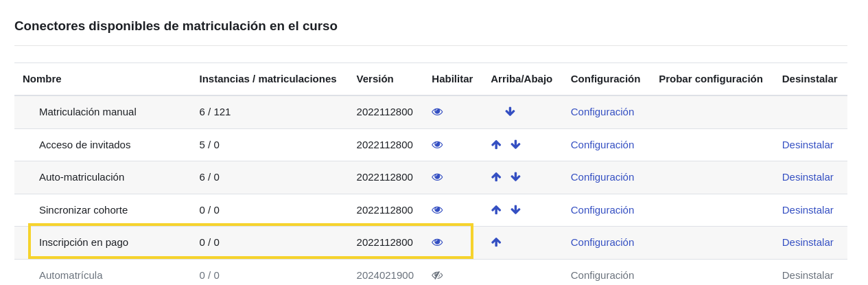Disable Sincronizar cohorte enrolment plugin
Image resolution: width=868 pixels, height=285 pixels.
pyautogui.click(x=437, y=210)
